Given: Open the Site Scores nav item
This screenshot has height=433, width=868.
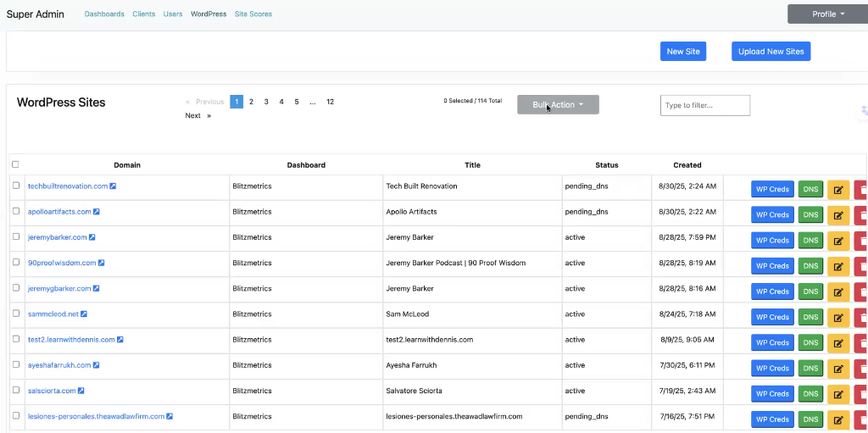Looking at the screenshot, I should click(253, 14).
